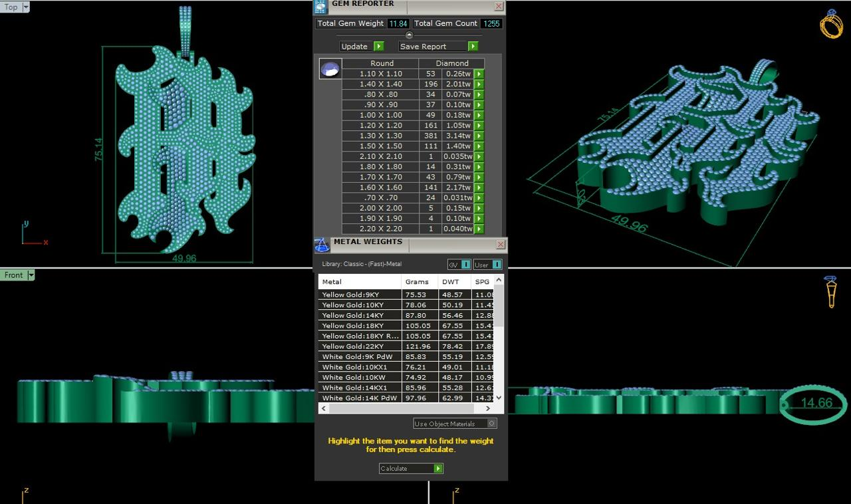This screenshot has width=851, height=504.
Task: Click the pendant icon in right viewport
Action: 831,292
